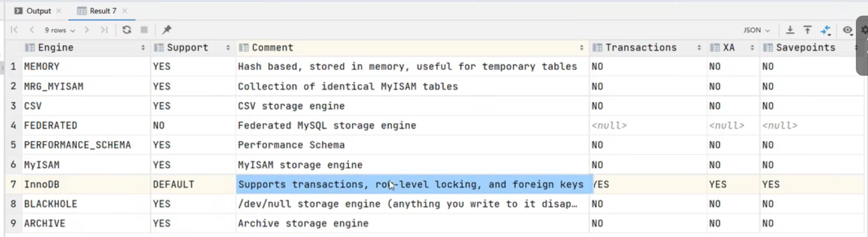Pin the Result 7 tab
This screenshot has width=868, height=237.
point(167,30)
